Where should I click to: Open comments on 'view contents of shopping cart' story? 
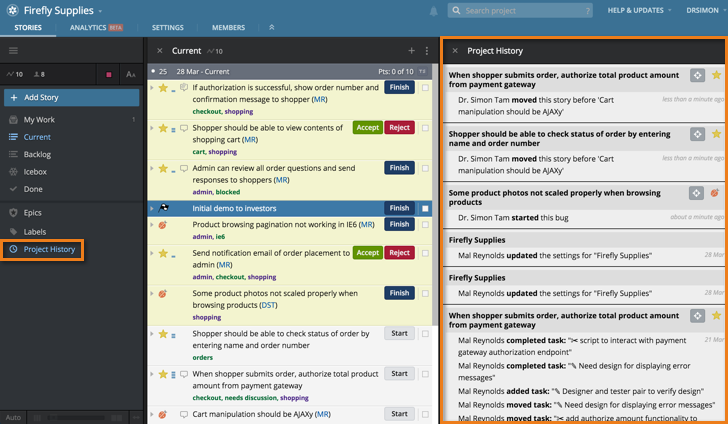point(184,128)
